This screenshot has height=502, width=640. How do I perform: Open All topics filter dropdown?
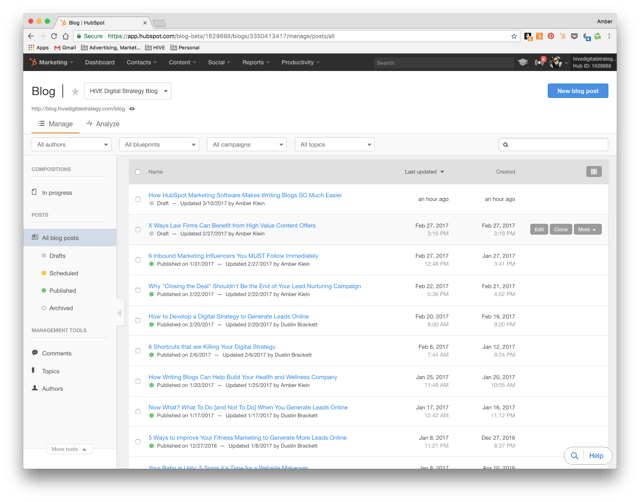click(335, 144)
